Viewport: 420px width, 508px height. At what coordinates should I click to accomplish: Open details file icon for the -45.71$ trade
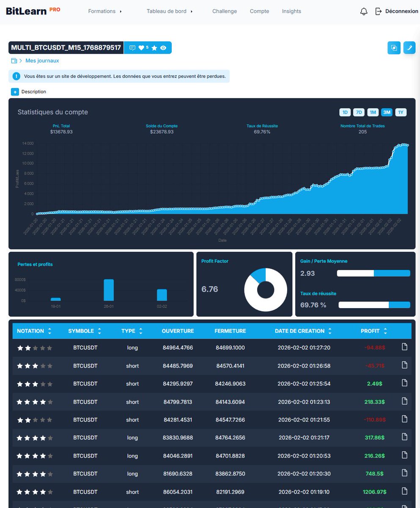(404, 365)
